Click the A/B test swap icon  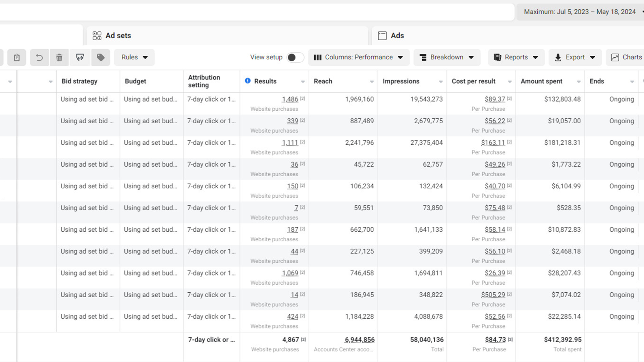80,57
